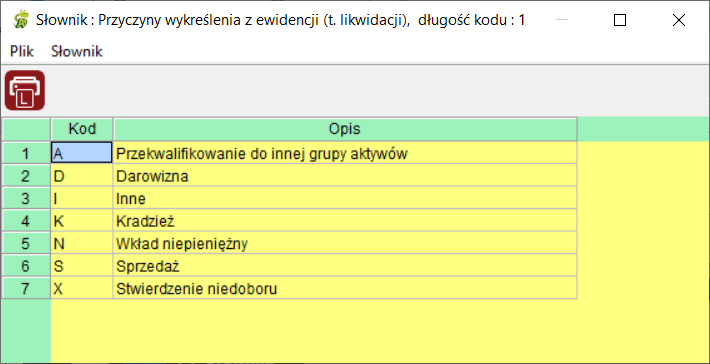The height and width of the screenshot is (364, 710).
Task: Maximize the Słownik window
Action: point(620,20)
